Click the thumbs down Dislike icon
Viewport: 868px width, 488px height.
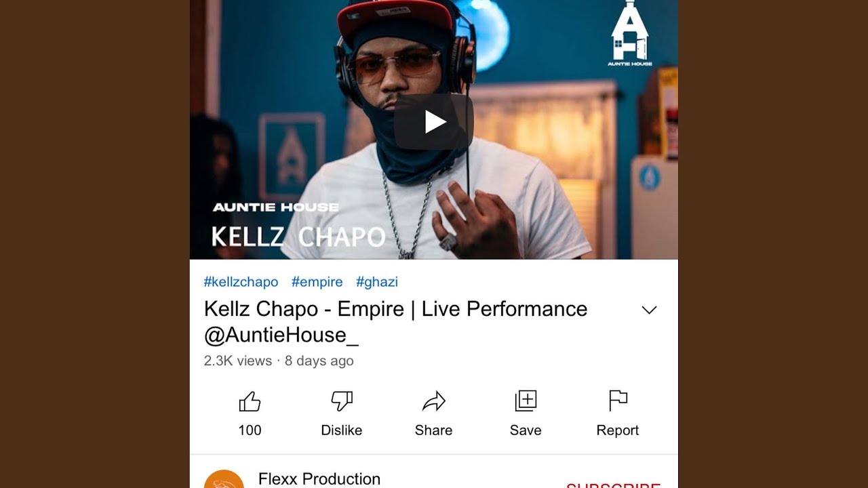tap(342, 402)
